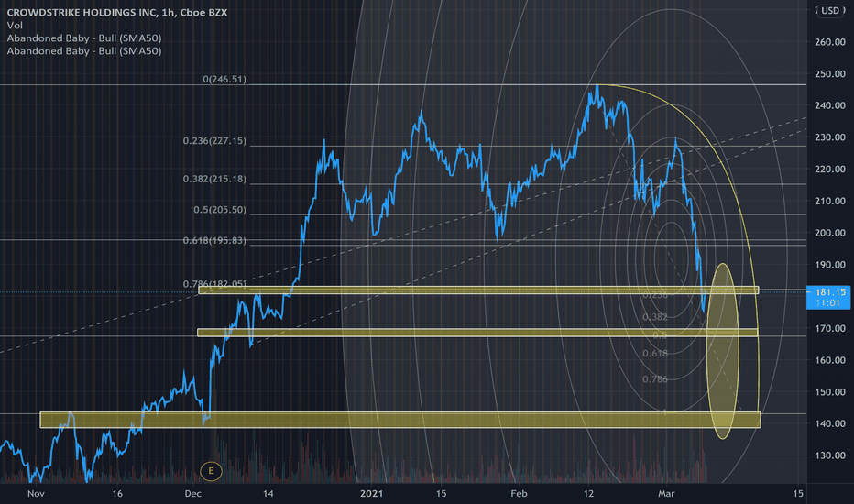Click the 0.382(215.18) retracement label
This screenshot has width=854, height=504.
214,180
